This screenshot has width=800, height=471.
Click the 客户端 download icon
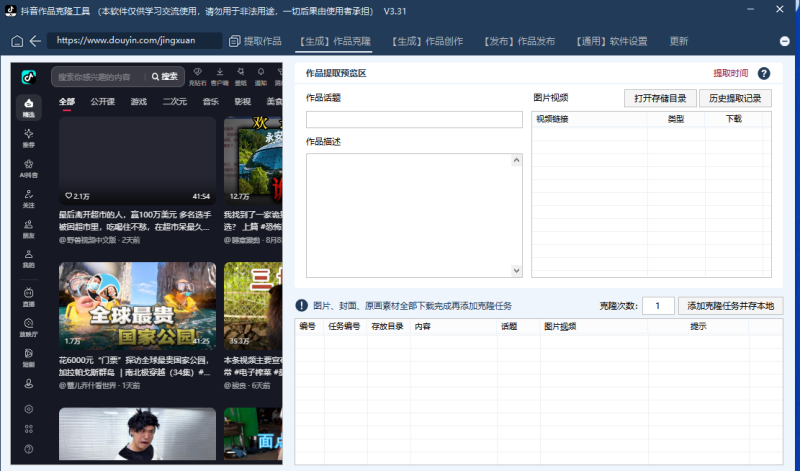point(219,76)
